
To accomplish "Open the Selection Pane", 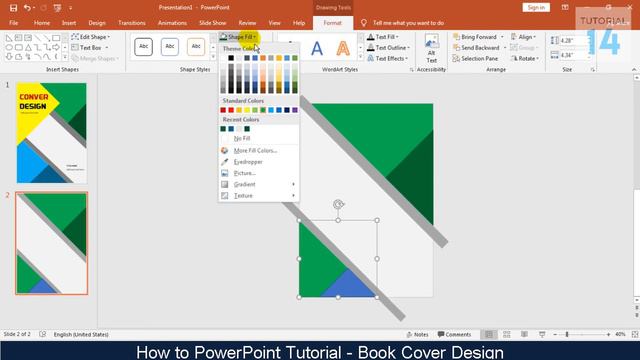I will 475,58.
